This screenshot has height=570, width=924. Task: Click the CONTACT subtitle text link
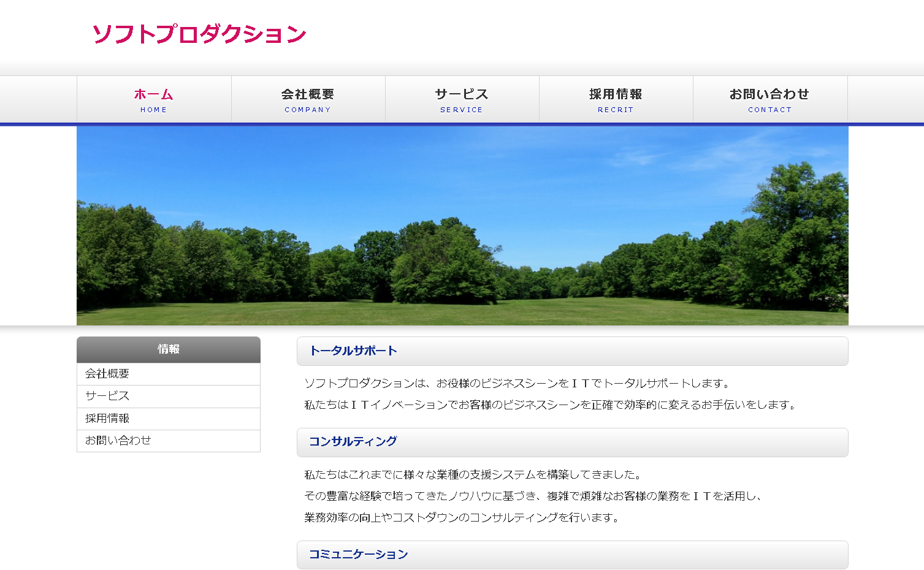coord(769,110)
